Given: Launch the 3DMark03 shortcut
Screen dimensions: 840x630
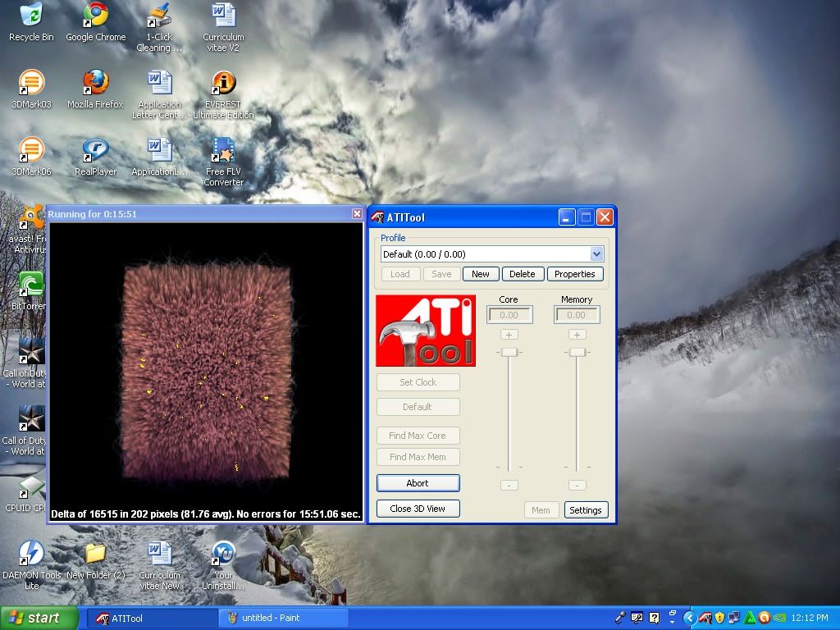Looking at the screenshot, I should pyautogui.click(x=31, y=89).
